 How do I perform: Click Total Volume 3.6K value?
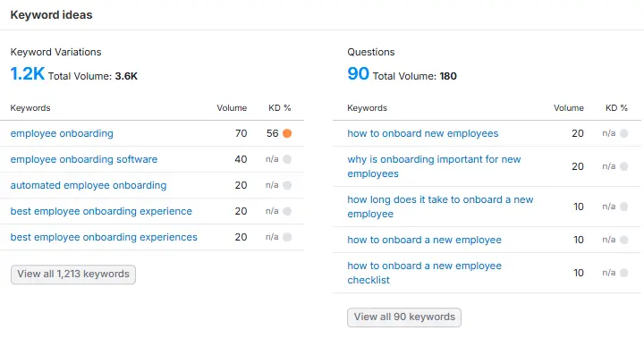pyautogui.click(x=126, y=76)
